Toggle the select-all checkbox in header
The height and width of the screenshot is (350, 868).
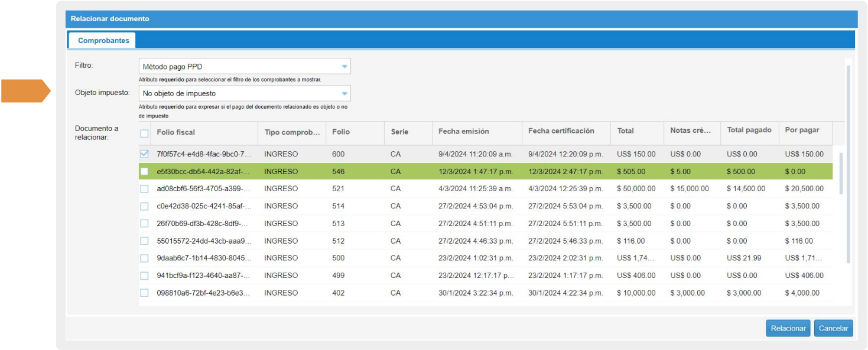(145, 133)
